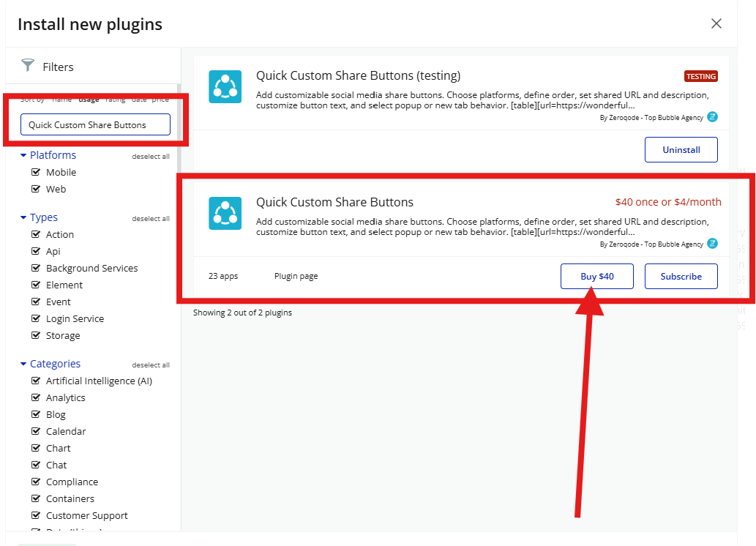Viewport: 756px width, 546px height.
Task: Click the verified badge next to the paid plugin author
Action: (x=712, y=244)
